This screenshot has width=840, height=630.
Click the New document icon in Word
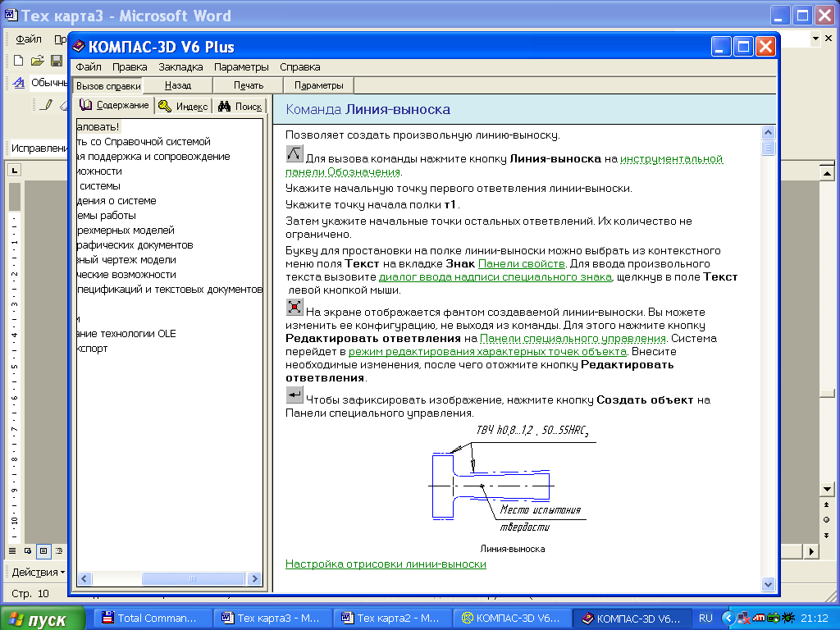tap(19, 61)
